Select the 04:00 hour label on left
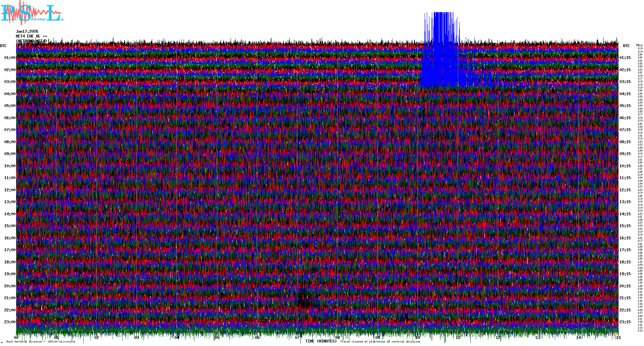644x346 pixels. click(x=10, y=94)
